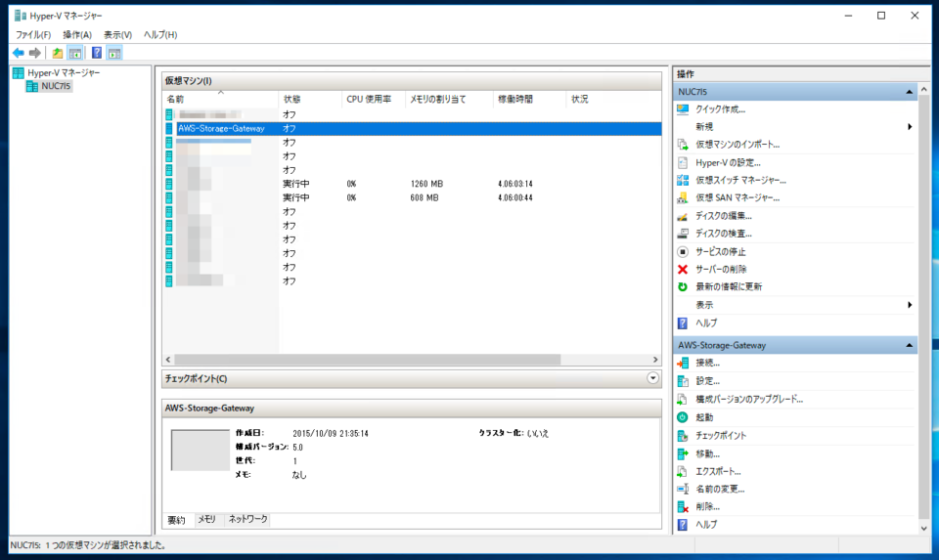Click the VM 削除 delete icon
Viewport: 939px width, 560px height.
coord(683,507)
